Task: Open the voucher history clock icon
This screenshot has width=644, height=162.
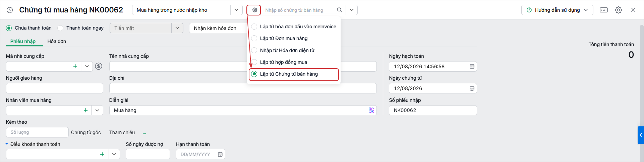Action: (10, 10)
